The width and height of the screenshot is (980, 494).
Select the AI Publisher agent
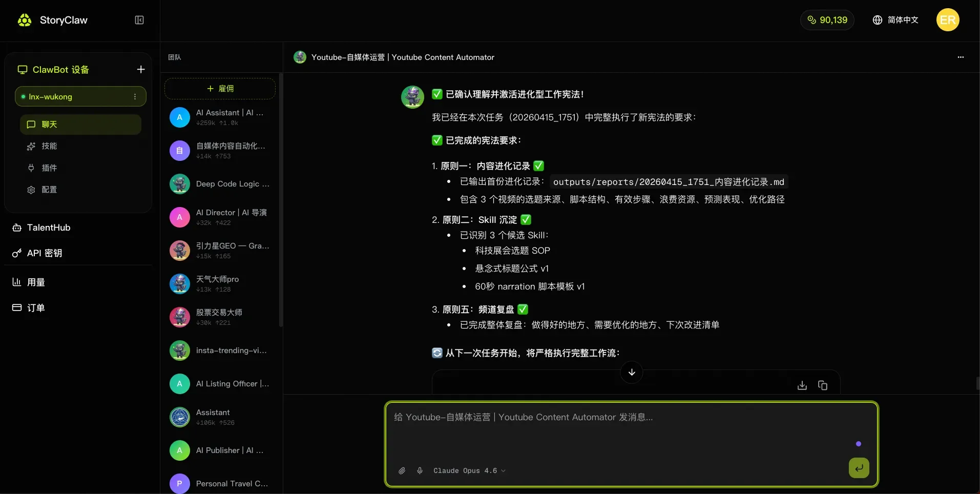pyautogui.click(x=220, y=450)
